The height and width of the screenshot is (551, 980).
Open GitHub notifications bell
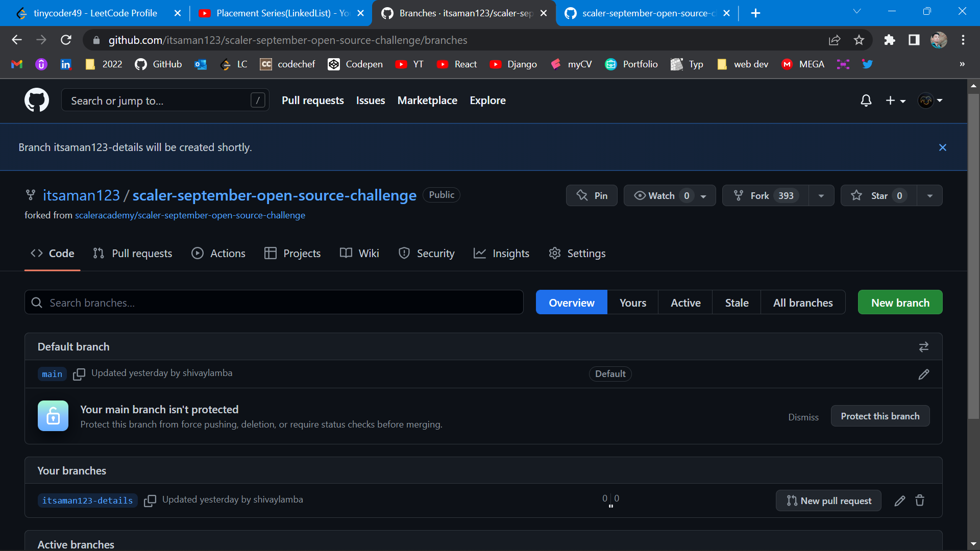(866, 101)
